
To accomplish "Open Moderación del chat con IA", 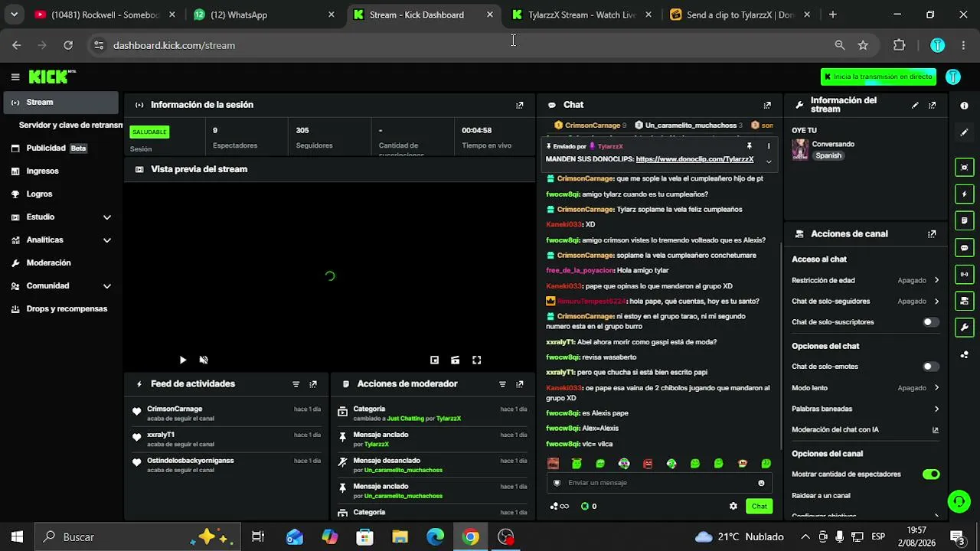I will point(865,430).
